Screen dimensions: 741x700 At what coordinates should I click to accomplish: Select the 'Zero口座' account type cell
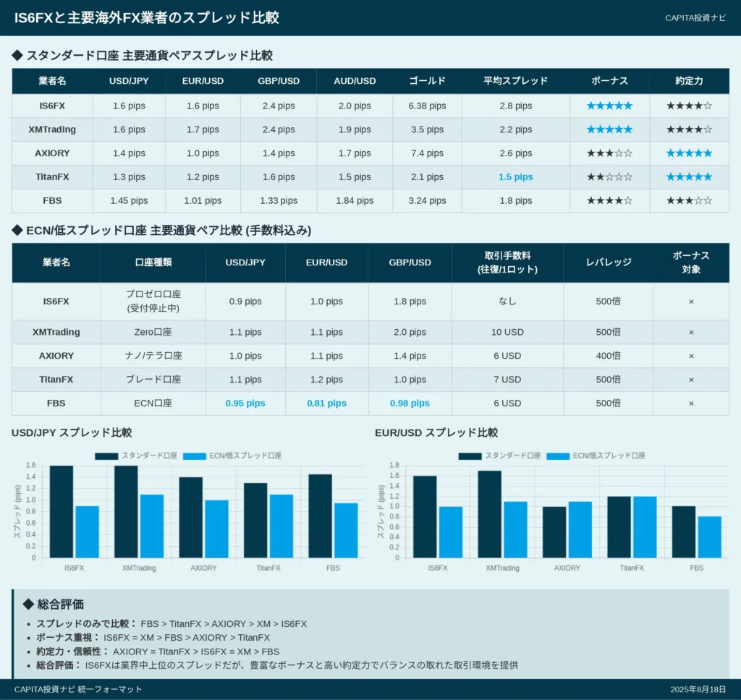(x=153, y=332)
